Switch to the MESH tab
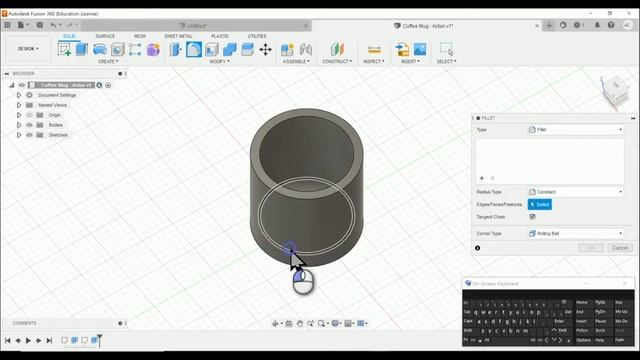The height and width of the screenshot is (360, 640). point(140,36)
